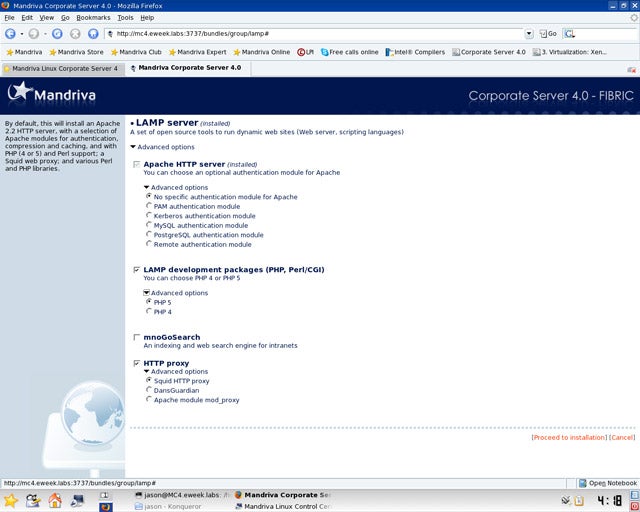This screenshot has height=512, width=640.
Task: Open the Bookmarks menu
Action: coord(93,18)
